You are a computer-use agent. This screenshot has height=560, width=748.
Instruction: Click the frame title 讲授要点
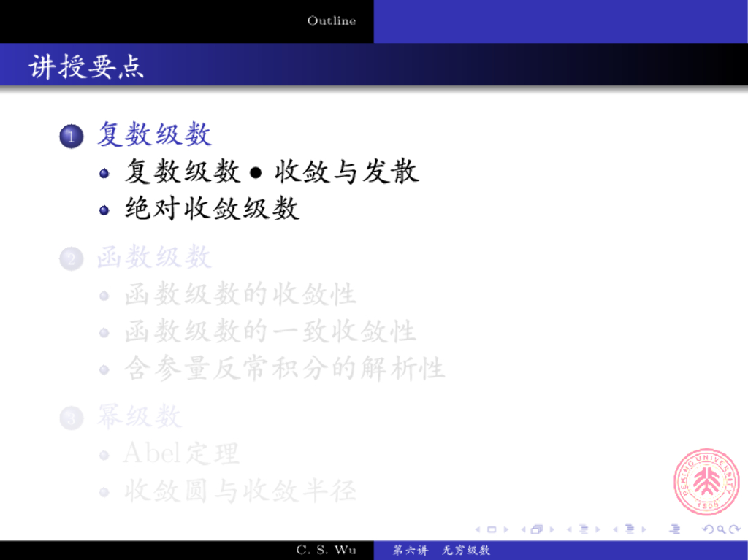[x=86, y=66]
